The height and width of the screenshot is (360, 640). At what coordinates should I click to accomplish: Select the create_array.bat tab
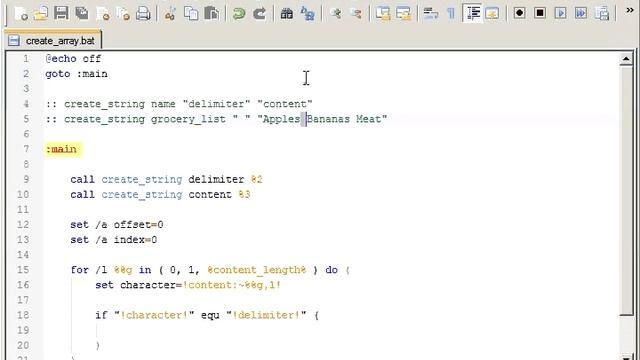click(x=53, y=40)
